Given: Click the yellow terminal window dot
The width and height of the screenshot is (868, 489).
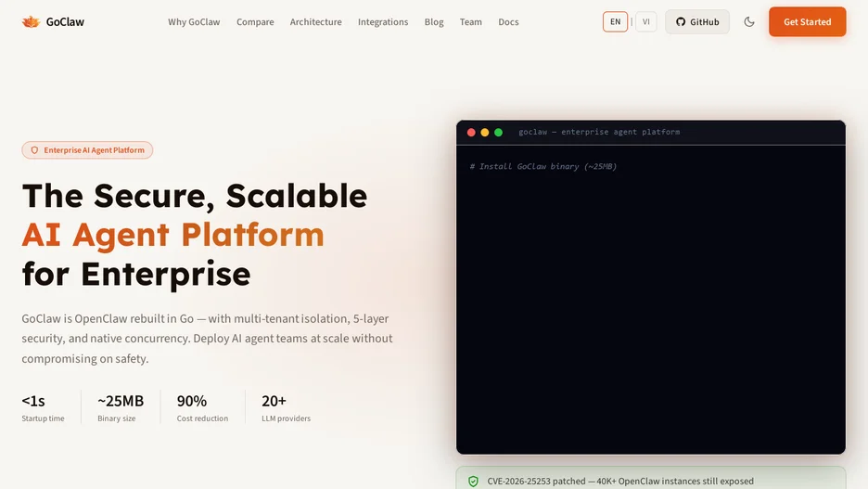Looking at the screenshot, I should point(485,133).
